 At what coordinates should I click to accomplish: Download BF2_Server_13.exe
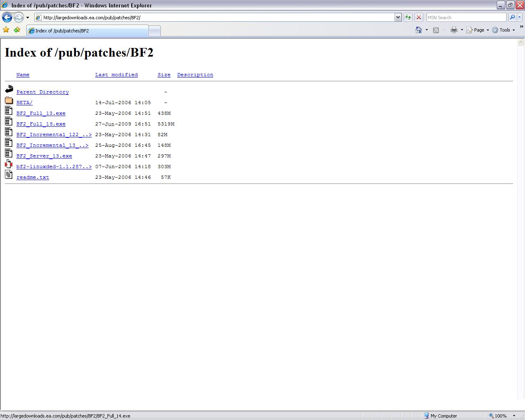click(x=44, y=156)
